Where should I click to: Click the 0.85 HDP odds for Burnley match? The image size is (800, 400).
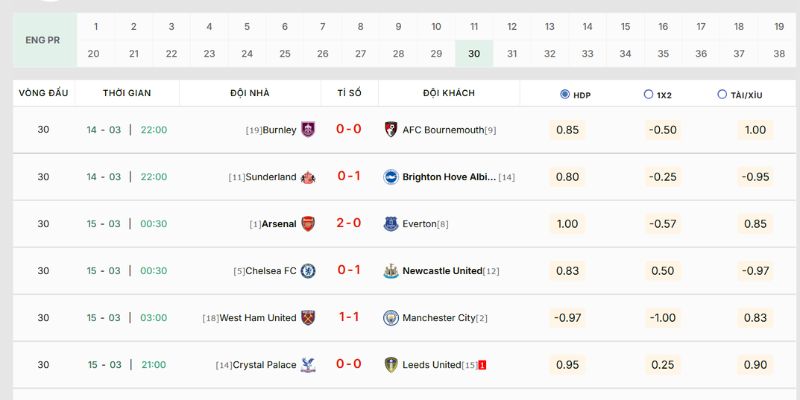click(x=567, y=130)
